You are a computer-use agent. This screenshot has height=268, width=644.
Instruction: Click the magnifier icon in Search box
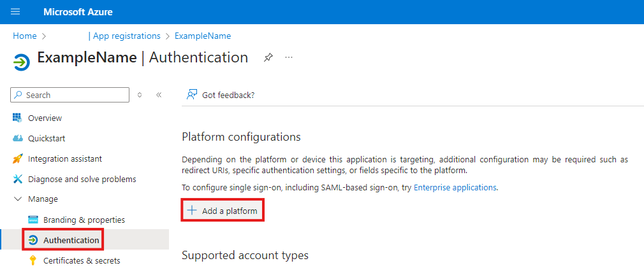click(x=18, y=95)
